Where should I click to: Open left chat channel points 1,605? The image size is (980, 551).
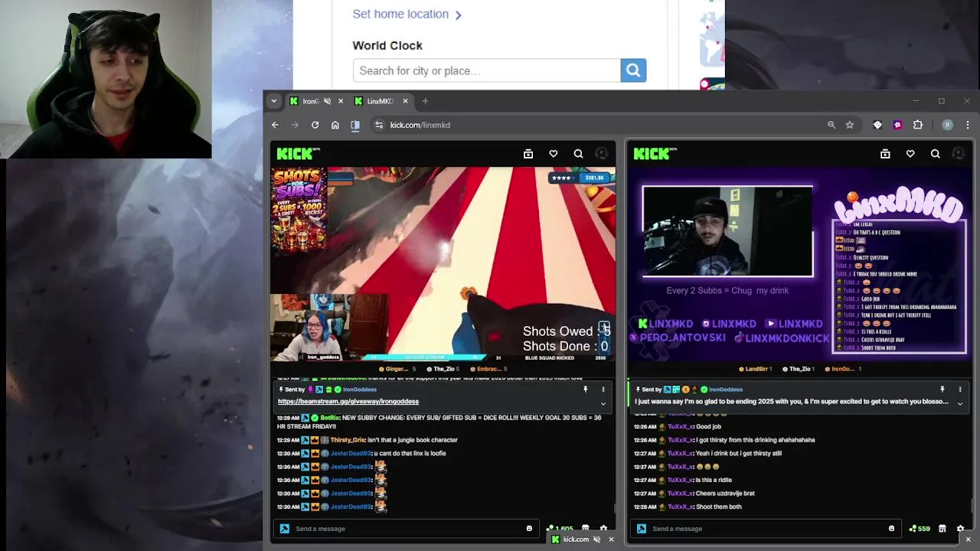coord(560,529)
